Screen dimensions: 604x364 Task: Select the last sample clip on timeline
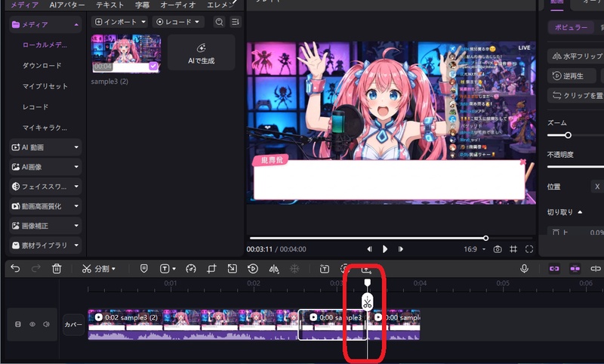point(393,325)
